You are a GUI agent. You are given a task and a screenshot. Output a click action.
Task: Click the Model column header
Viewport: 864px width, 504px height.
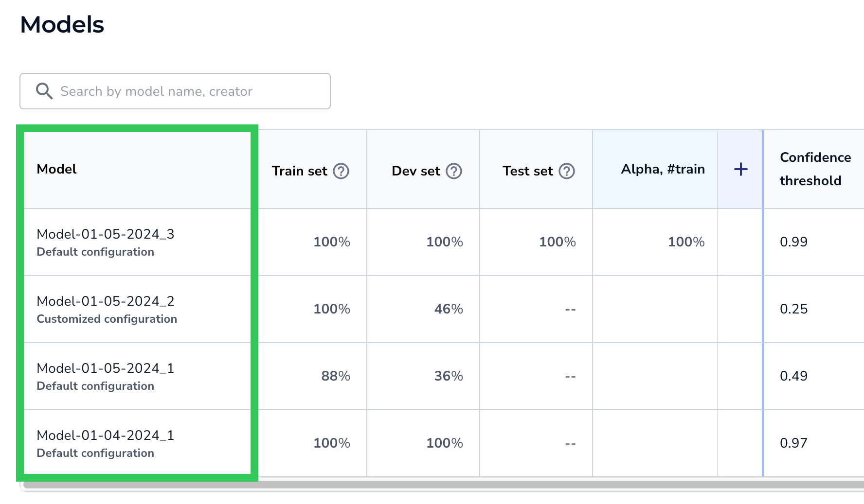57,169
